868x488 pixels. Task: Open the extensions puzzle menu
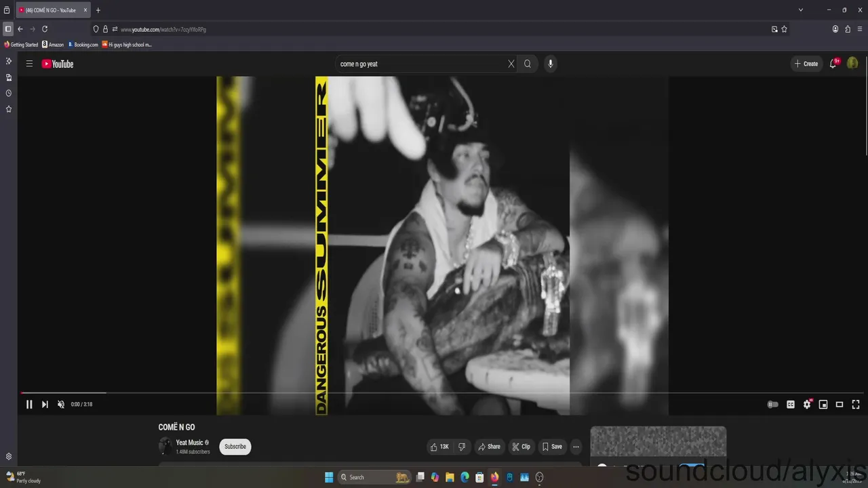(848, 29)
